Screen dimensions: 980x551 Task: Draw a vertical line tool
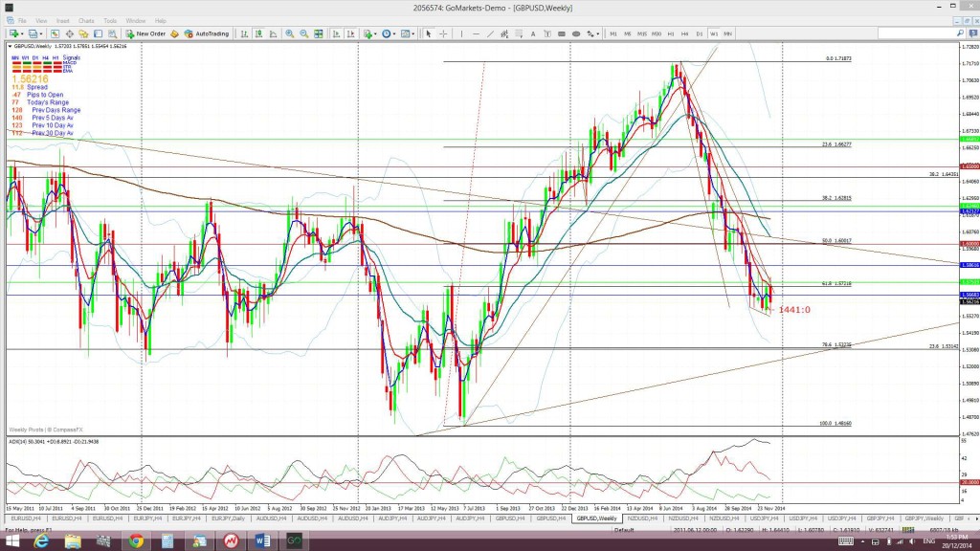[x=461, y=33]
